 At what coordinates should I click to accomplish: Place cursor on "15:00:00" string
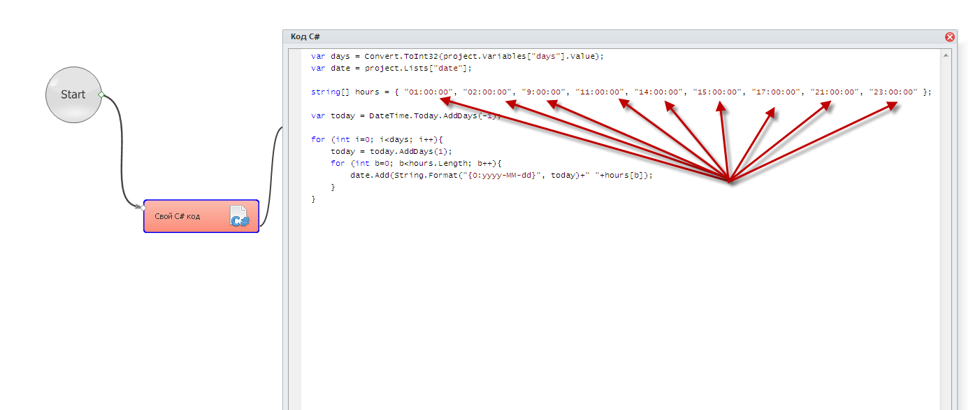point(717,92)
